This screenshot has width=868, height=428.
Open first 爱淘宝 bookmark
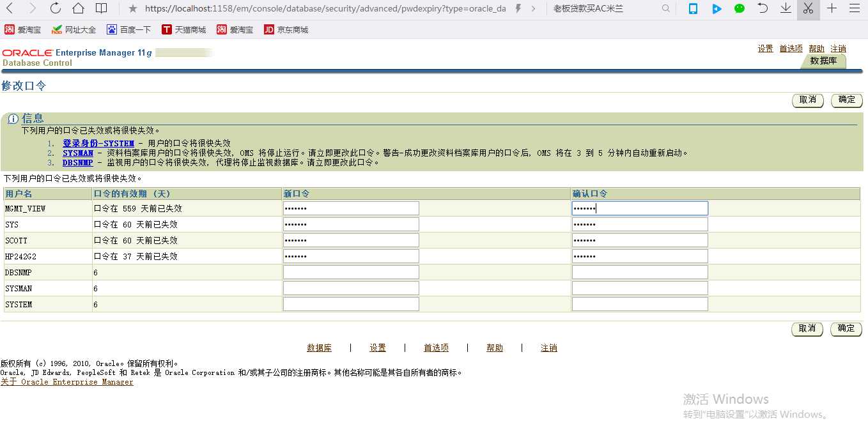22,30
